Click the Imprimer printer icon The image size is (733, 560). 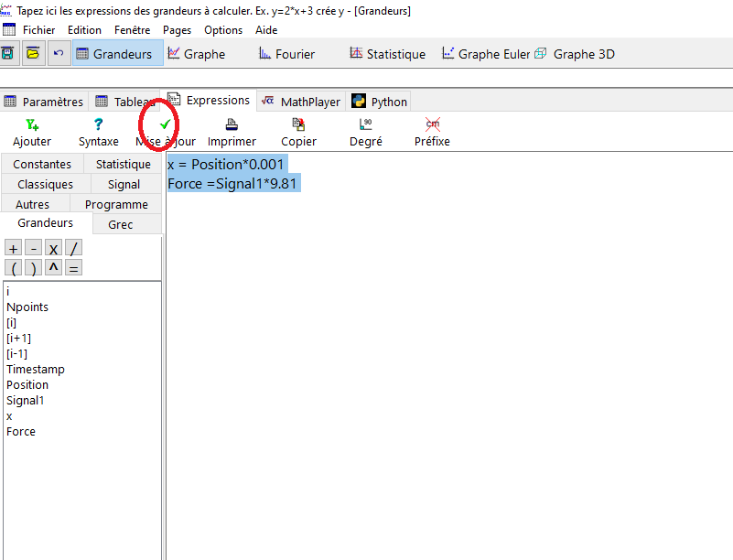[x=232, y=125]
